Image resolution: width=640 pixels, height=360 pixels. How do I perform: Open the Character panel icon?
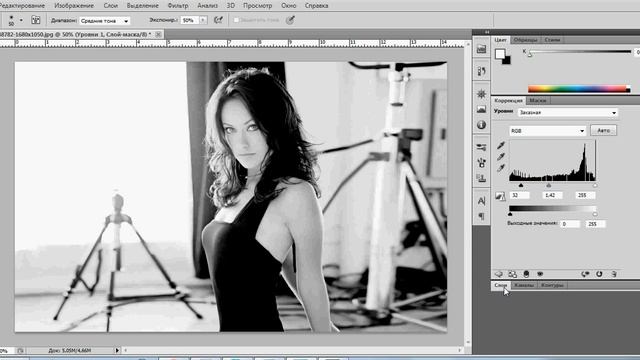coord(482,201)
